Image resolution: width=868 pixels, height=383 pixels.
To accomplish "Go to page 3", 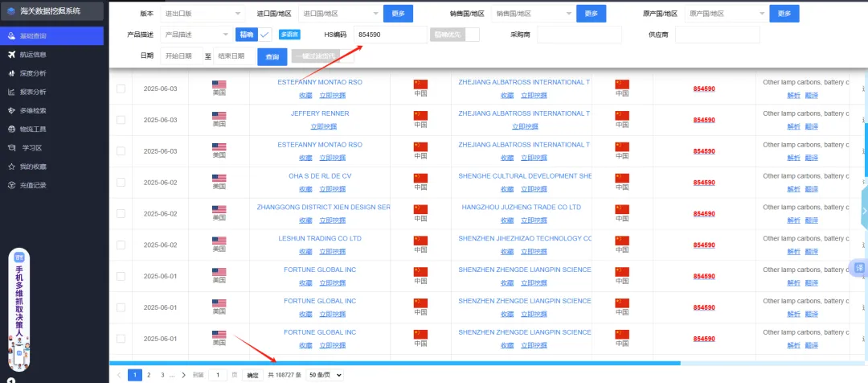I will point(162,375).
